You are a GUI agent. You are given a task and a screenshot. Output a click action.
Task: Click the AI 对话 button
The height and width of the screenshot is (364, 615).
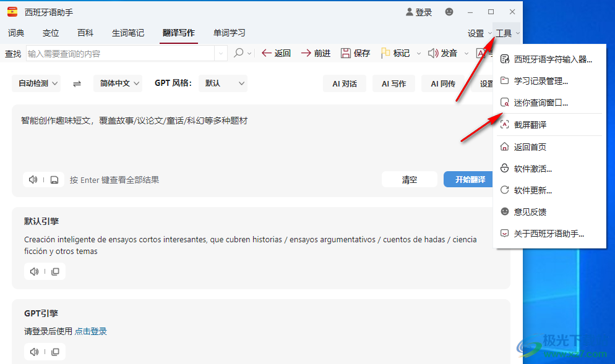point(345,83)
